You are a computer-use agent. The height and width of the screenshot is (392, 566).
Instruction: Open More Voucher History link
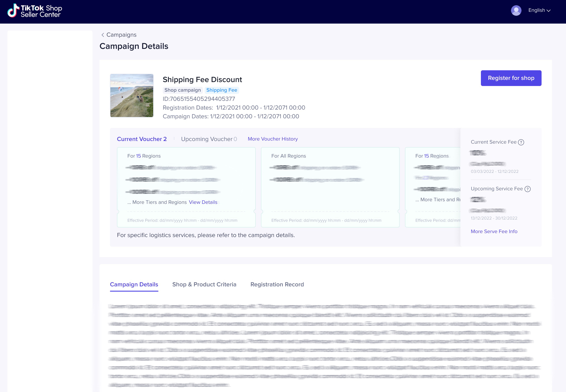273,139
